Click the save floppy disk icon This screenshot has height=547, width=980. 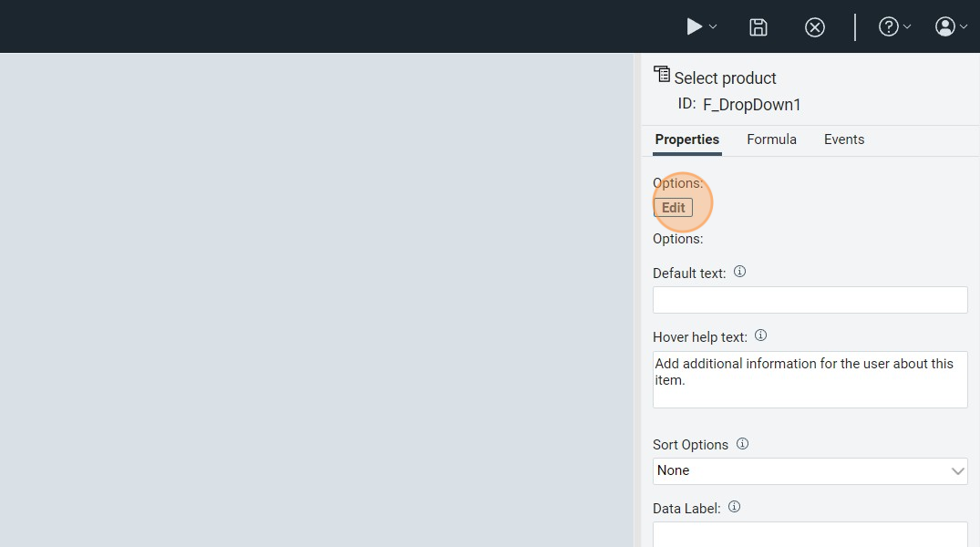[758, 27]
